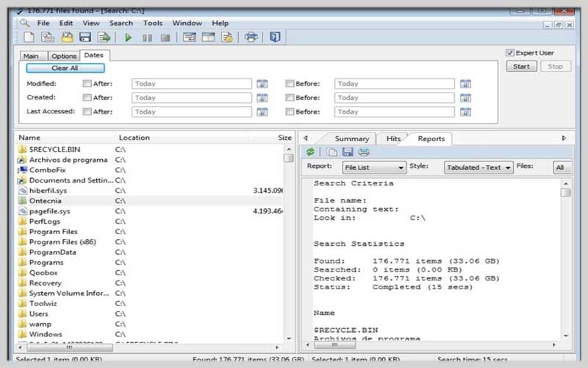Select the Ontecnia folder row
Image resolution: width=588 pixels, height=368 pixels.
pos(150,200)
